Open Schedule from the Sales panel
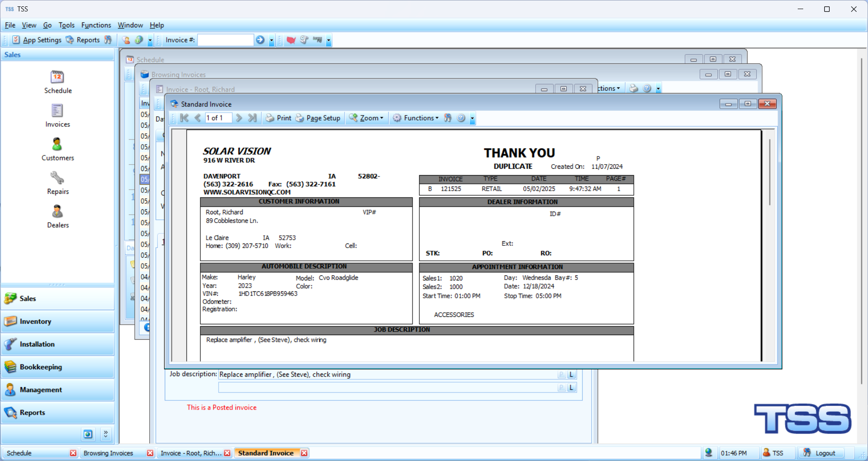The height and width of the screenshot is (461, 868). coord(58,82)
